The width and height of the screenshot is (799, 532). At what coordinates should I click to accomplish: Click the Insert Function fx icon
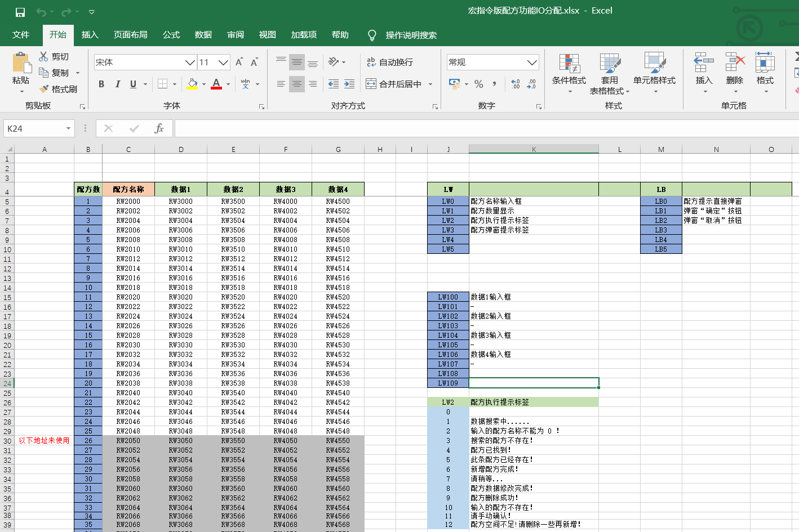159,128
